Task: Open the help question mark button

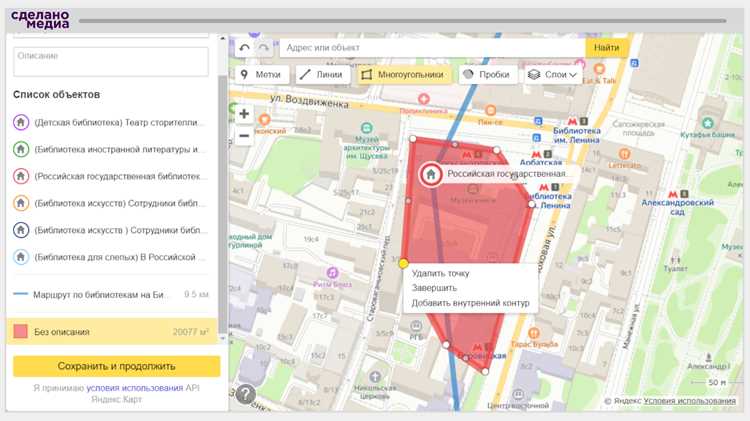Action: (245, 394)
